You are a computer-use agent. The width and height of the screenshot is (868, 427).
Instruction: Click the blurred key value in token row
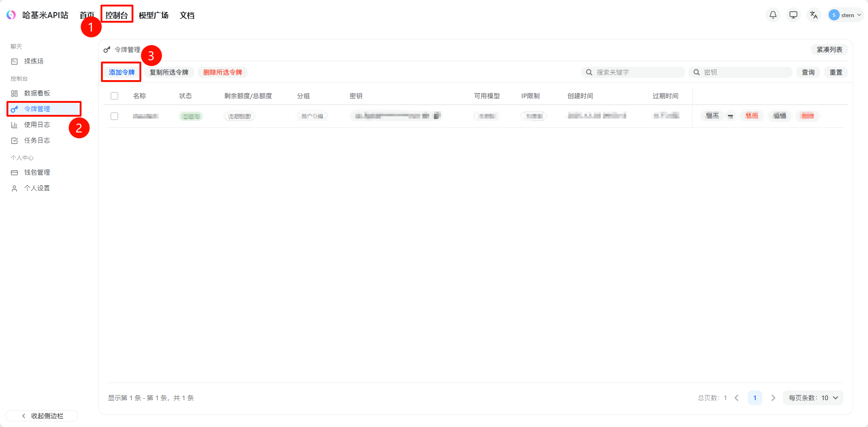coord(396,116)
